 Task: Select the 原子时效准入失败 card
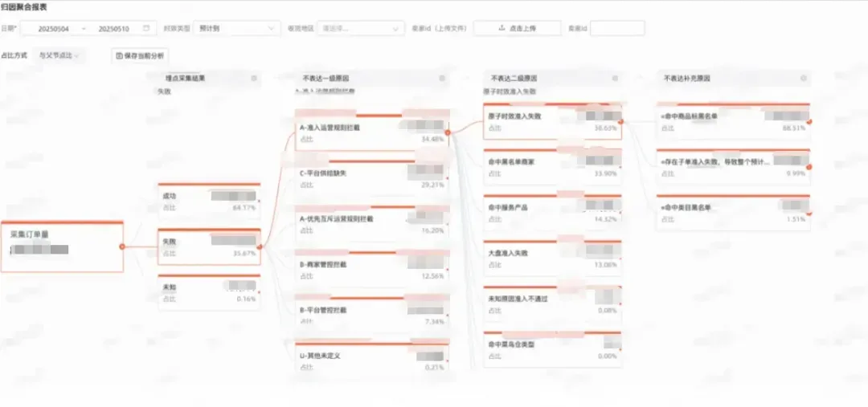[x=552, y=122]
